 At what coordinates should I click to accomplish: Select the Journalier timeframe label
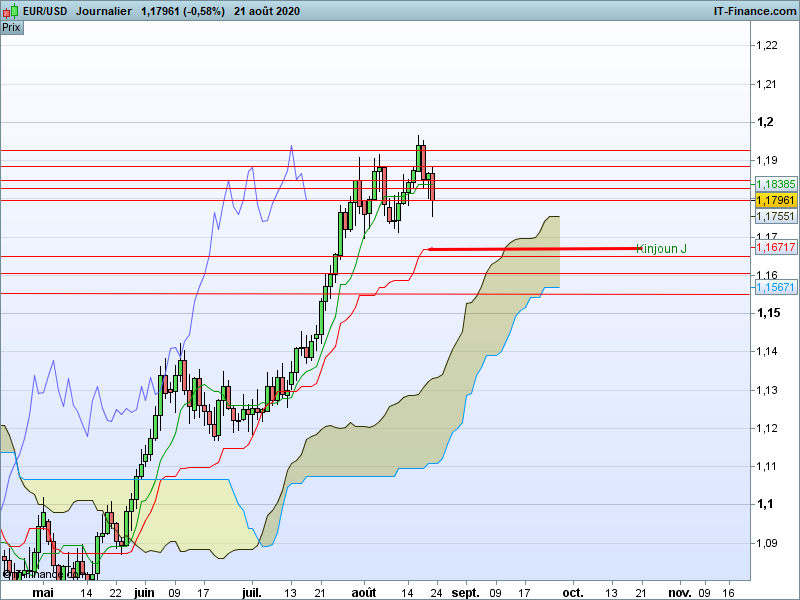[x=104, y=11]
